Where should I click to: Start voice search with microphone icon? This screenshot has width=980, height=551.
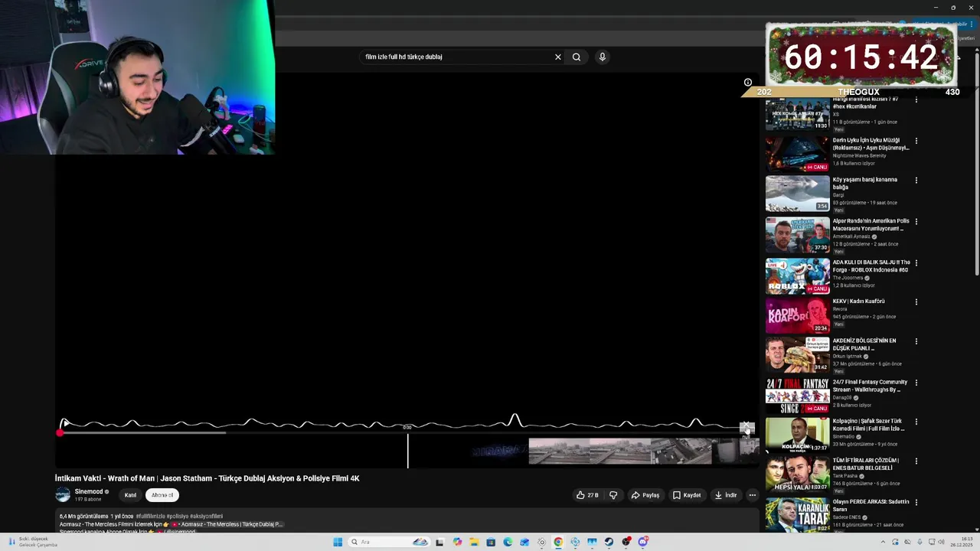[x=603, y=57]
